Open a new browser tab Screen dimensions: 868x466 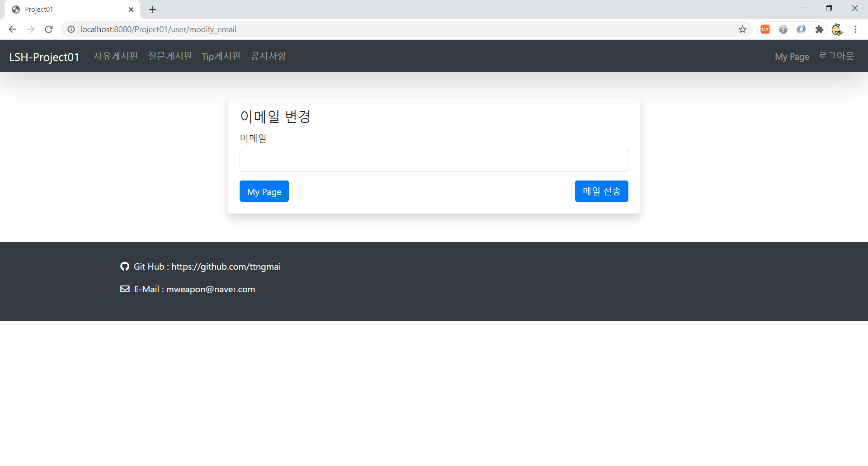pos(153,10)
